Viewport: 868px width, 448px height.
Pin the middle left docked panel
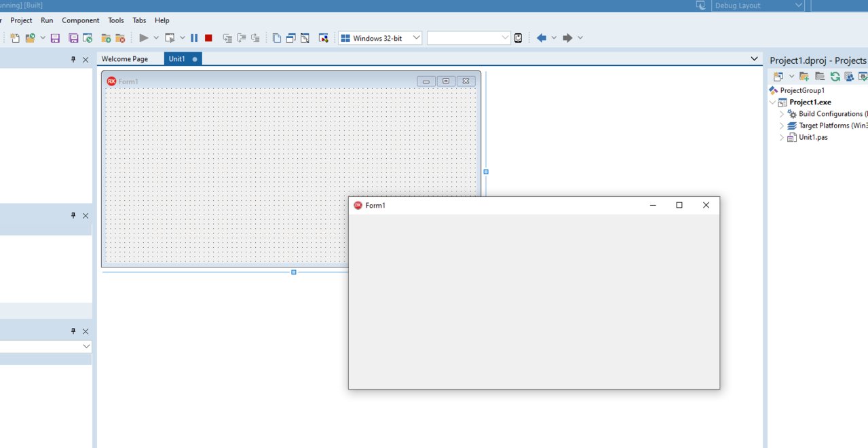pyautogui.click(x=73, y=216)
